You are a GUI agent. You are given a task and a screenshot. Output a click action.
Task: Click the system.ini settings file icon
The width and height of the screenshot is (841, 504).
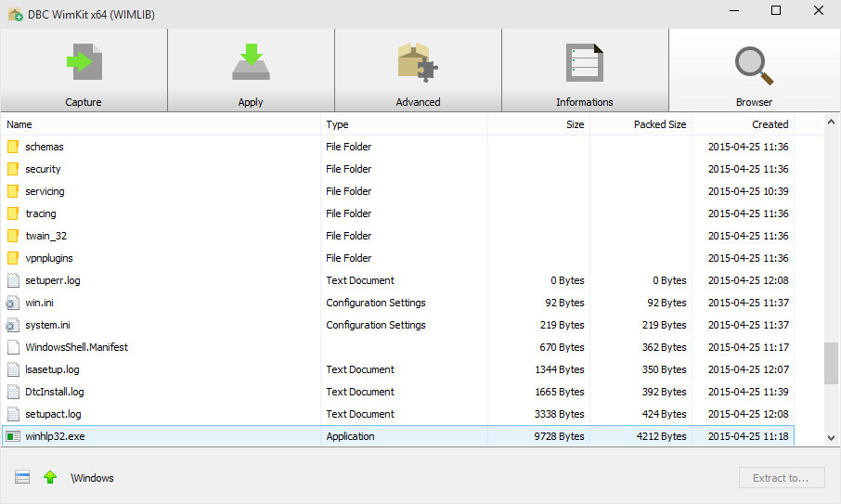13,325
